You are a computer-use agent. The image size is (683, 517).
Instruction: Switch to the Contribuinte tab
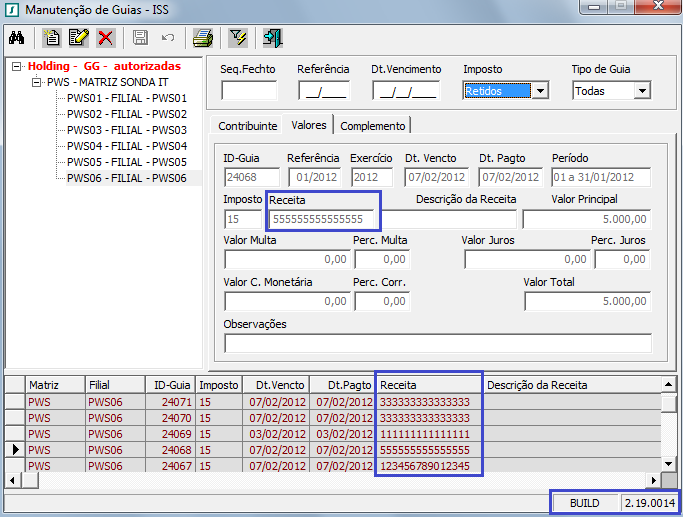click(x=247, y=126)
